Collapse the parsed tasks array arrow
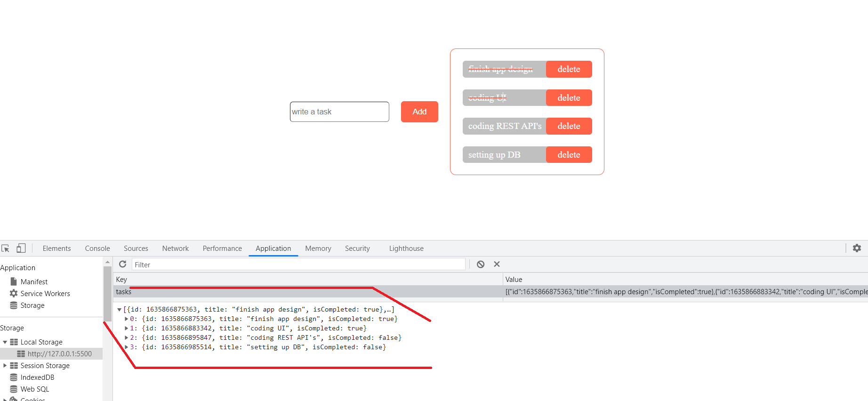868x401 pixels. click(x=119, y=310)
